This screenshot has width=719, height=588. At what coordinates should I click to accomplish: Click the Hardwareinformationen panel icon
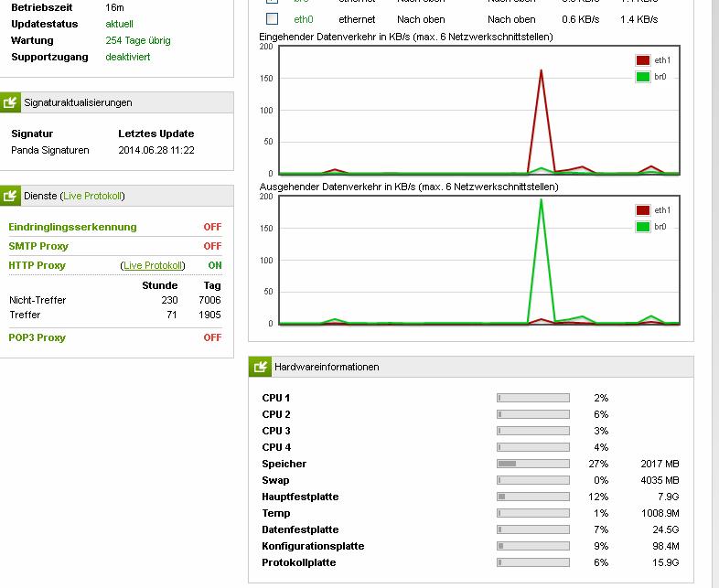261,367
